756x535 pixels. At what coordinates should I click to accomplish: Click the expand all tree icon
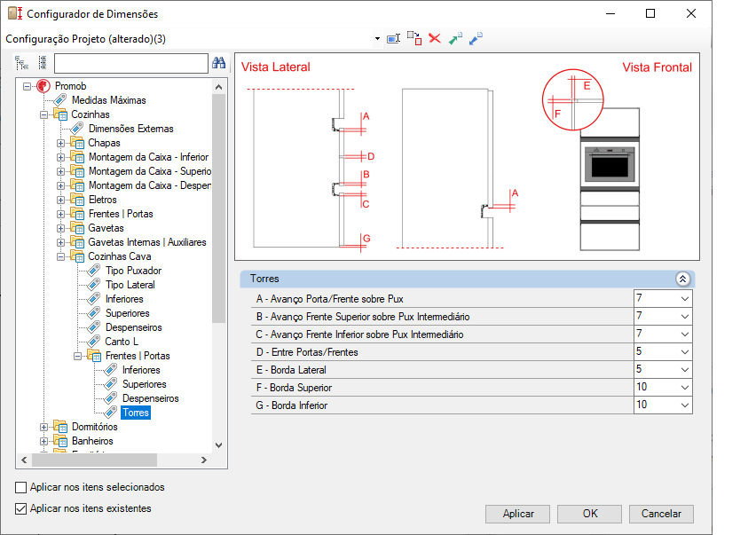pos(22,63)
